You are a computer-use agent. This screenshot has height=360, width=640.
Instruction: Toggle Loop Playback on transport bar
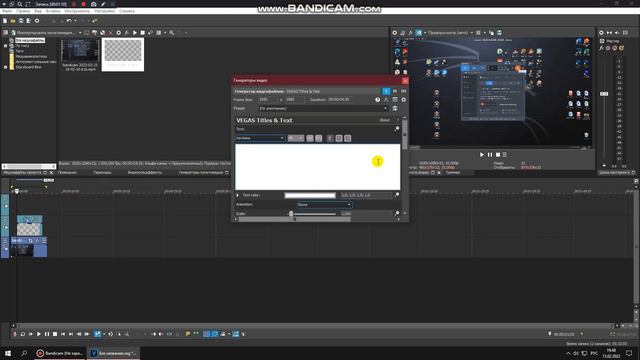pyautogui.click(x=23, y=334)
